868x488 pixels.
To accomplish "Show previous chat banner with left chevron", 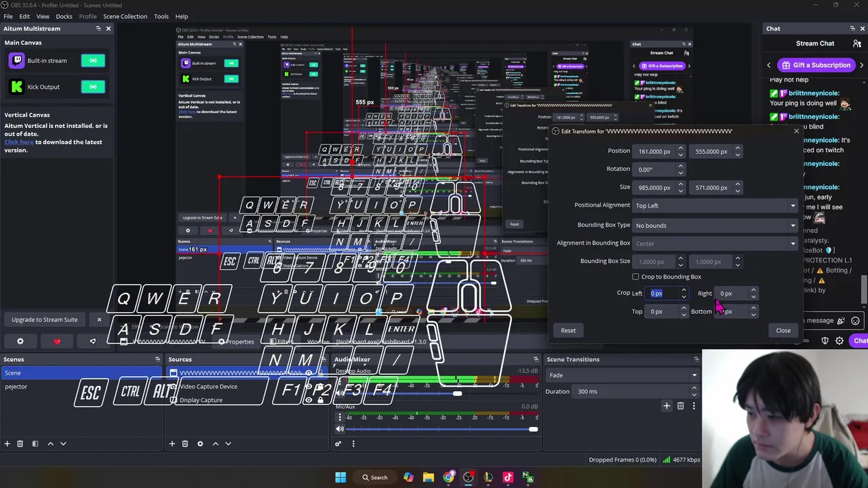I will pyautogui.click(x=769, y=65).
